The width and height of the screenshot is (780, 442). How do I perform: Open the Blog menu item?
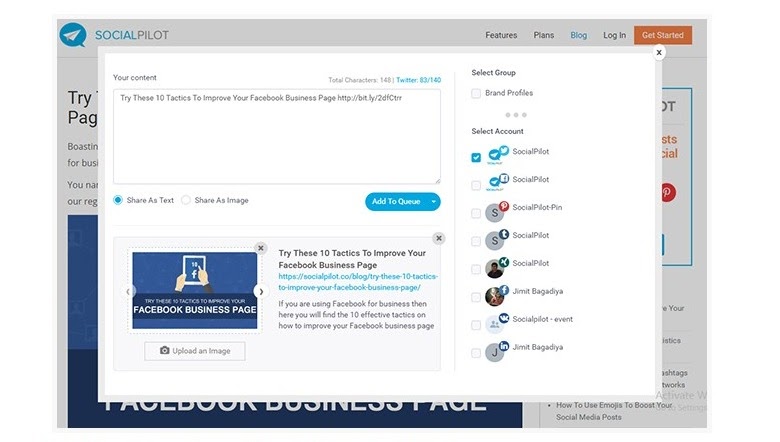coord(579,35)
